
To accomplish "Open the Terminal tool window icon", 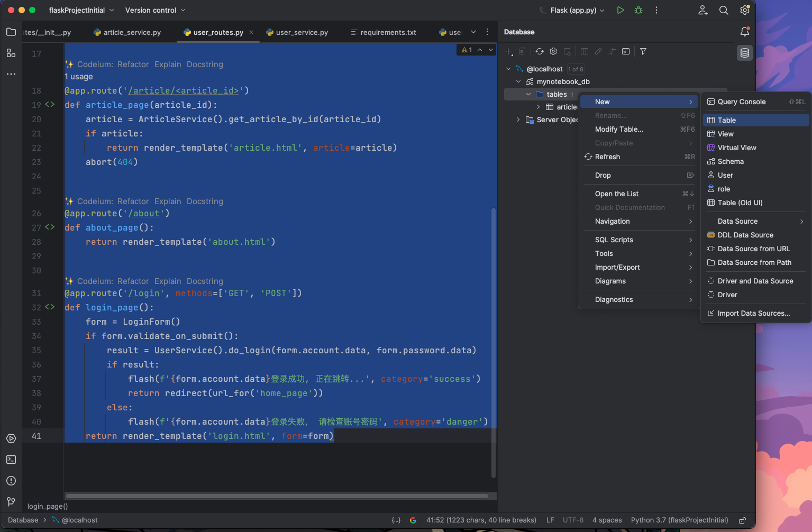I will click(11, 460).
